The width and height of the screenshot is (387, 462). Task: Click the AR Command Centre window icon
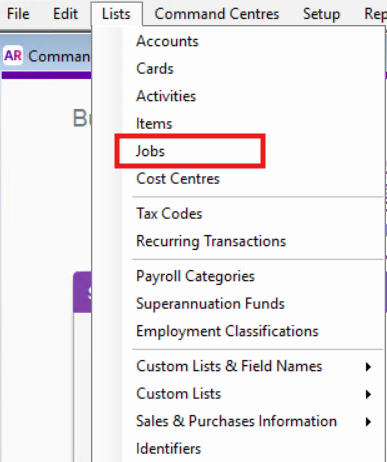13,55
